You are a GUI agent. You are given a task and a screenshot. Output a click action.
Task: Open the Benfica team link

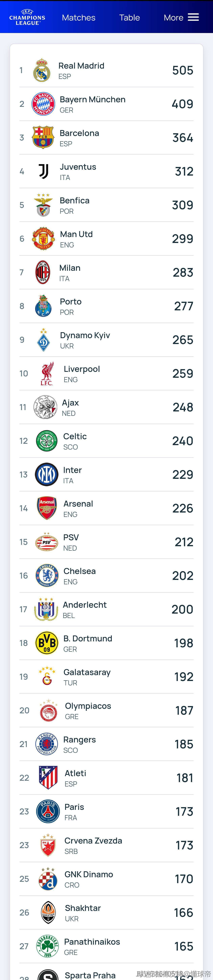click(x=74, y=200)
